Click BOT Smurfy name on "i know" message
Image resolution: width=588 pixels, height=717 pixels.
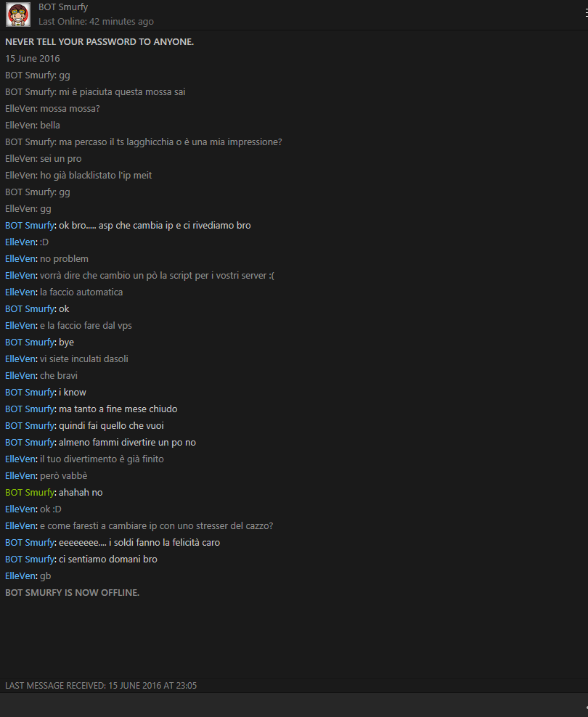pyautogui.click(x=30, y=393)
